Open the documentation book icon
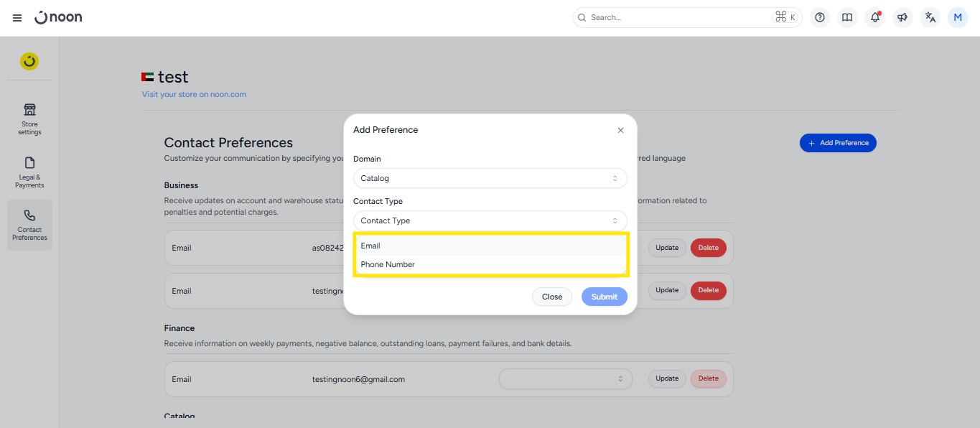Screen dimensions: 980x428 pos(847,18)
